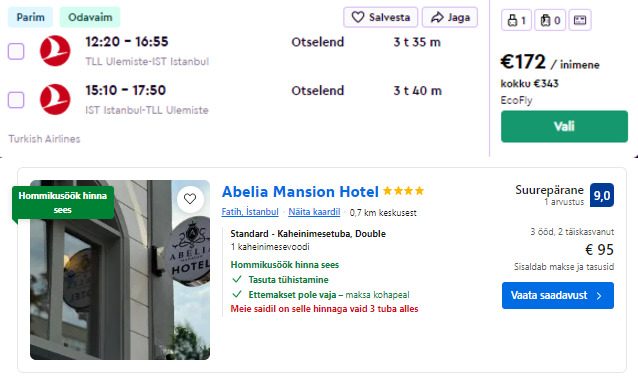Click the Abelia hotel photo thumbnail
638x379 pixels.
click(120, 270)
